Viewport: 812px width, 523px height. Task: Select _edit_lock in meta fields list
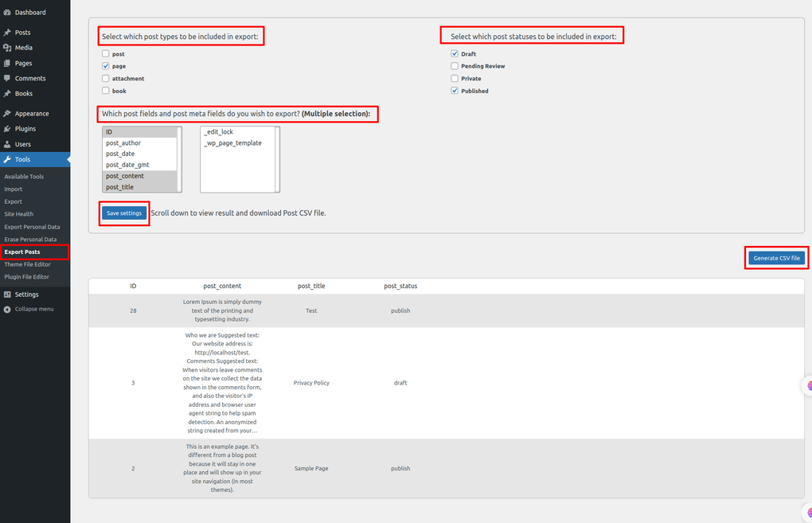238,132
